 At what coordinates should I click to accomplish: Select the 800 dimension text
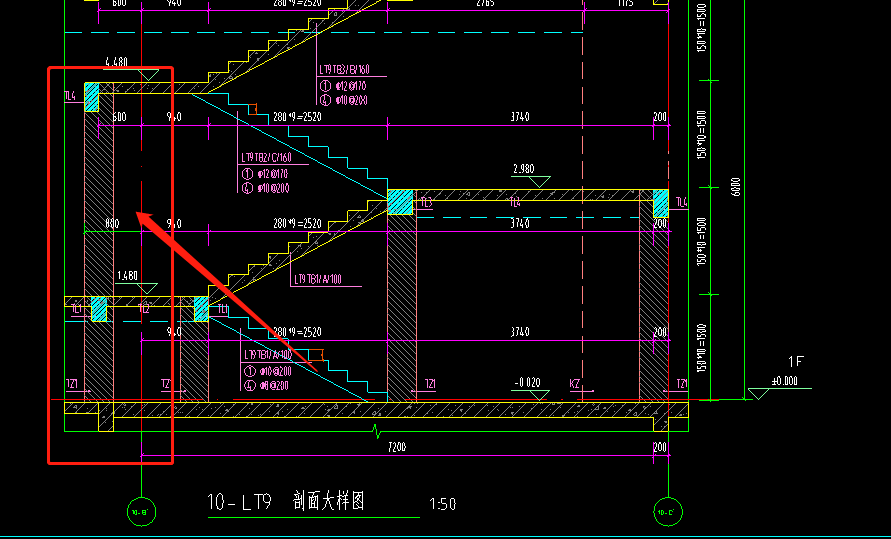112,224
